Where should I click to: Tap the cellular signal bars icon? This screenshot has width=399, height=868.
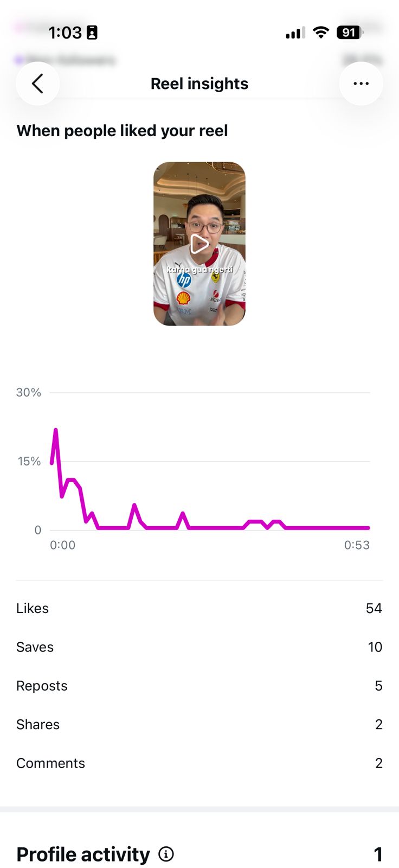295,33
